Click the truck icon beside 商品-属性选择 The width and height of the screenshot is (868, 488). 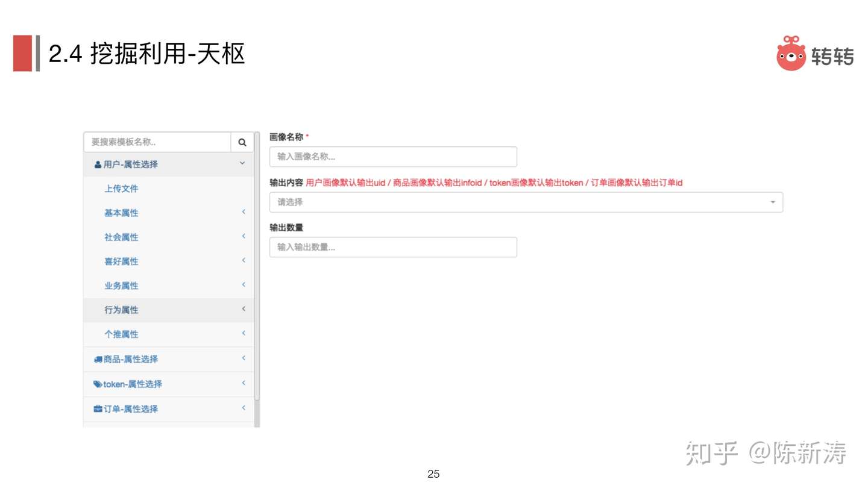click(x=98, y=359)
